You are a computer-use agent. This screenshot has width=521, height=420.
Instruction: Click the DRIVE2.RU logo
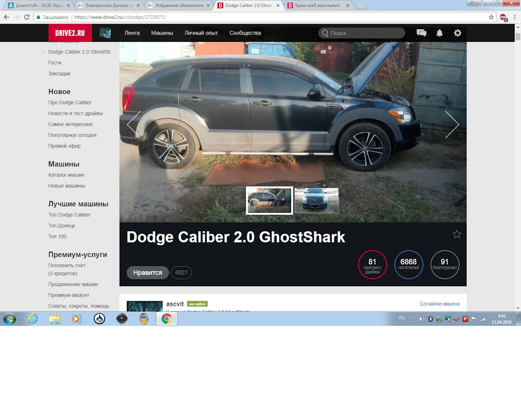(x=70, y=33)
